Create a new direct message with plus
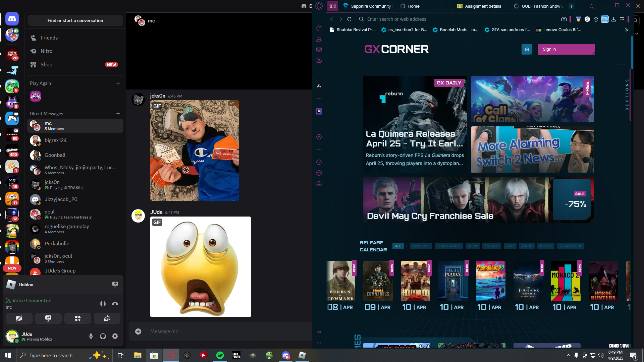Image resolution: width=644 pixels, height=362 pixels. coord(118,114)
